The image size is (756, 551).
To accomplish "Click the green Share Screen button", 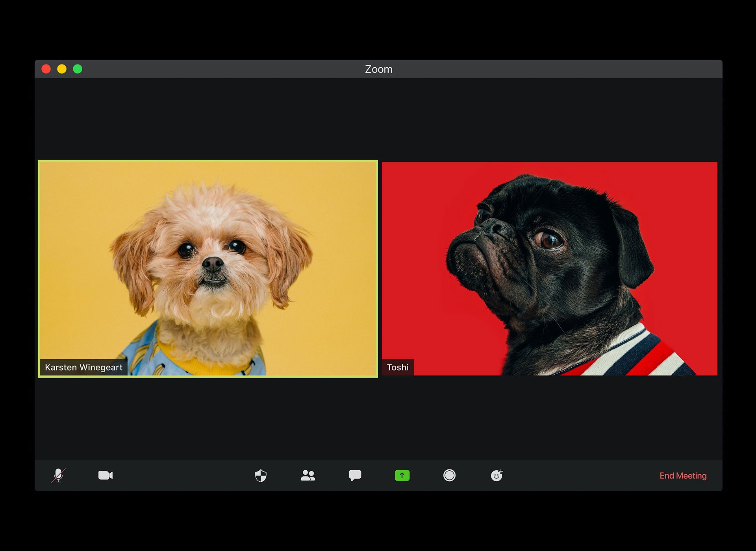I will click(x=402, y=475).
